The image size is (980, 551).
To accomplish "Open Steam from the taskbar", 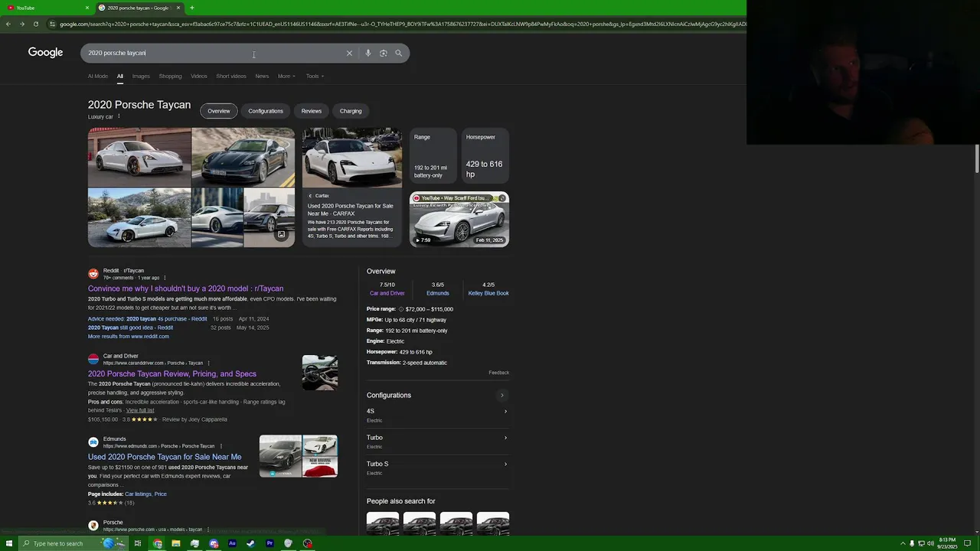I will click(x=251, y=543).
